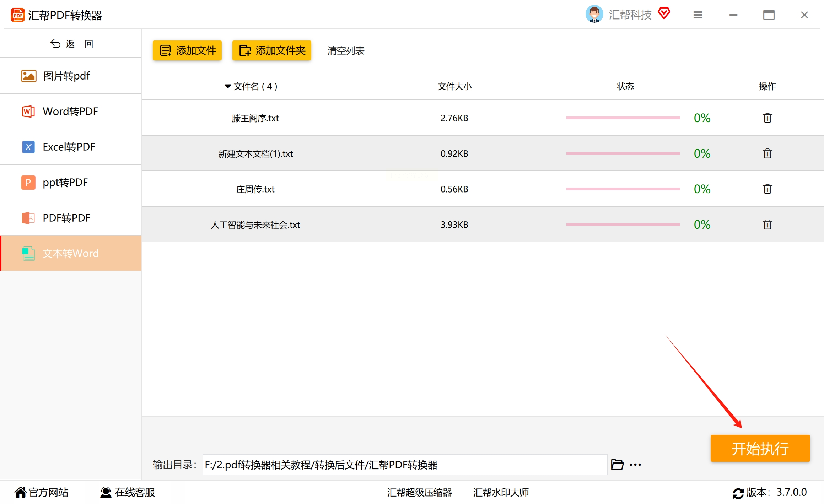Click the three-dots browse output directory icon
Viewport: 824px width, 504px height.
point(635,465)
